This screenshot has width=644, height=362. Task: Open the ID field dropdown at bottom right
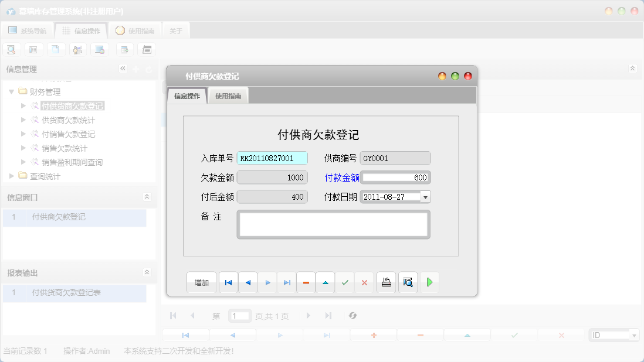pos(634,334)
